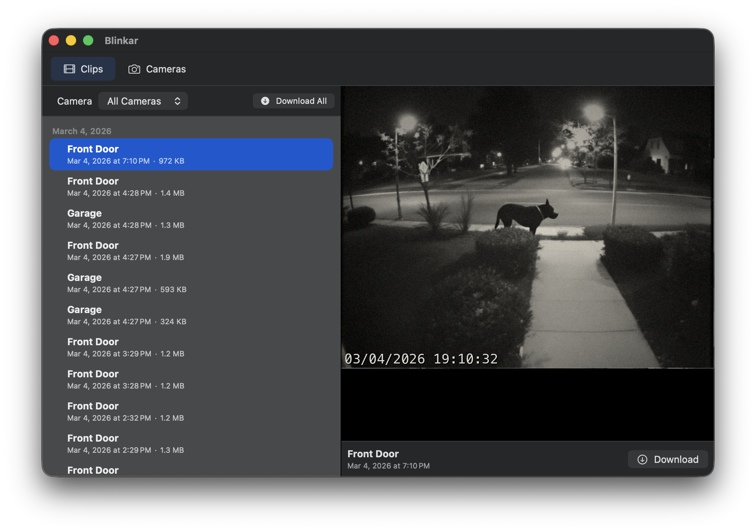
Task: Click the green zoom button in the titlebar
Action: pos(88,40)
